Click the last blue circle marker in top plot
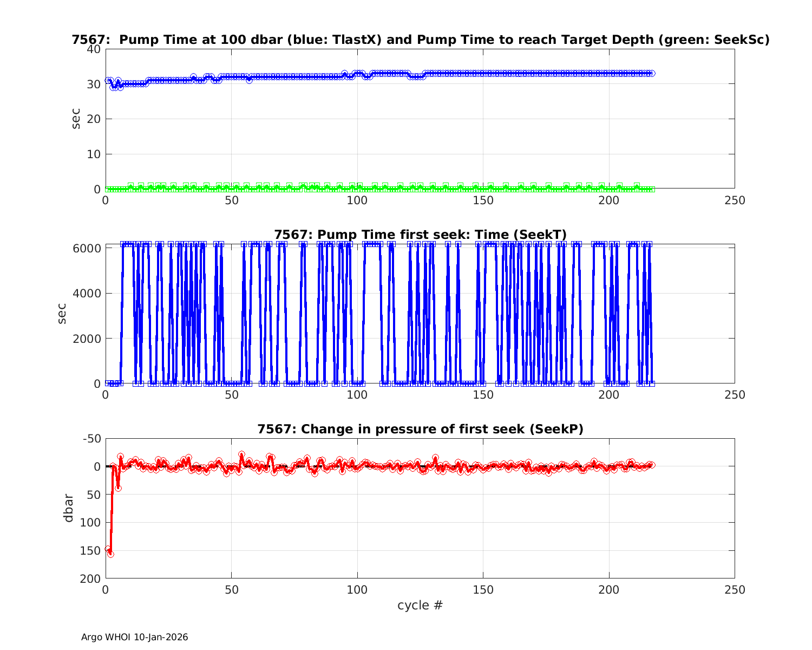Viewport: 812px width, 650px height. click(x=652, y=73)
